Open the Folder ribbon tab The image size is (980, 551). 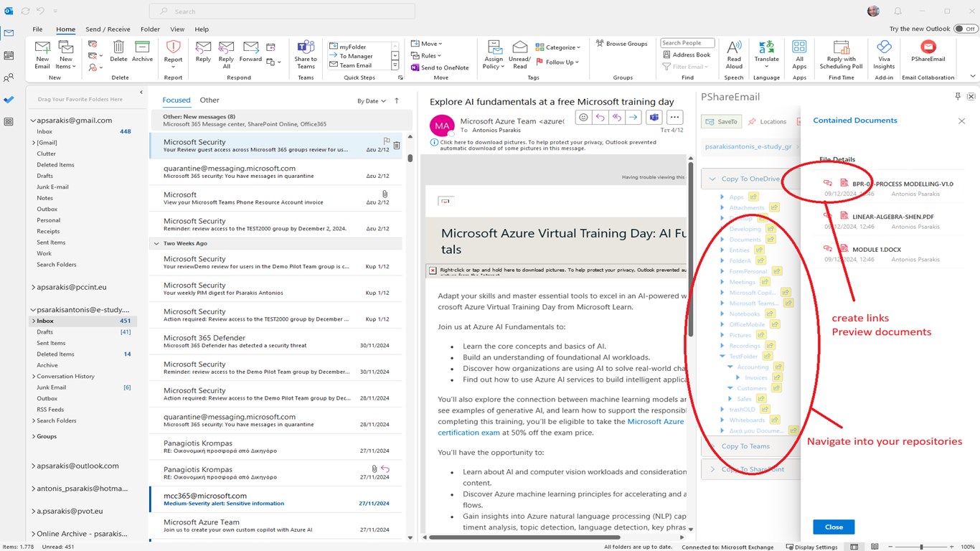[x=150, y=29]
